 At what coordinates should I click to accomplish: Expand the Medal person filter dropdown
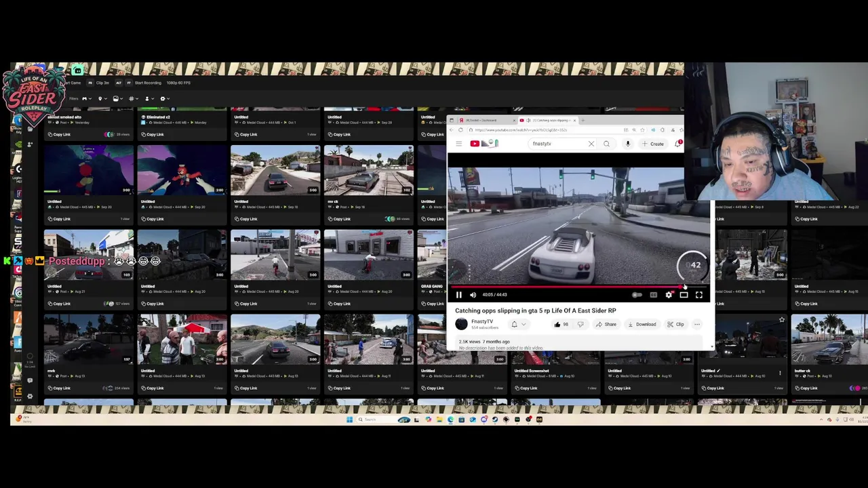pos(149,99)
